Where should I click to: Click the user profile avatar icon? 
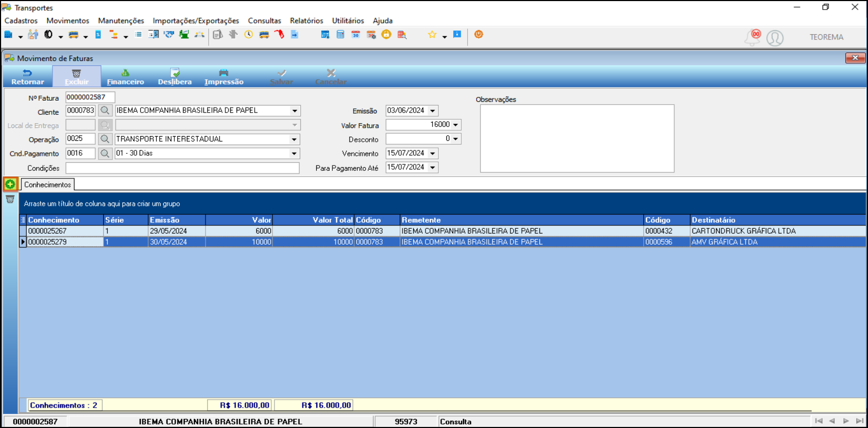[x=775, y=38]
